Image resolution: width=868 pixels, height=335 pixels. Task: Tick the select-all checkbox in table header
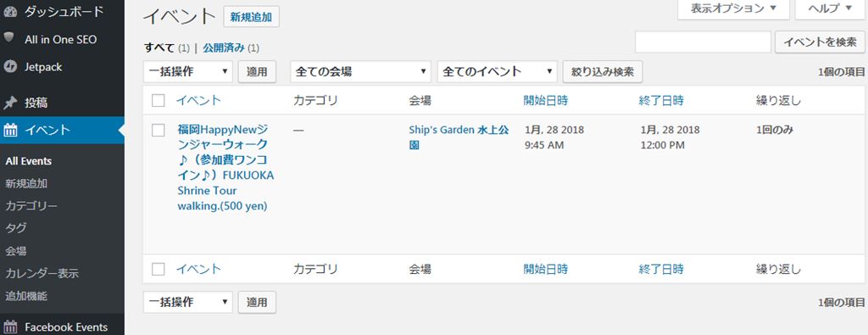(159, 101)
